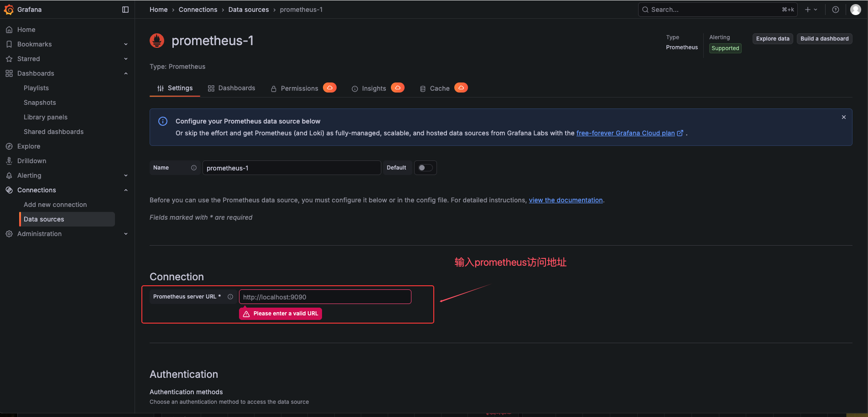Viewport: 868px width, 417px height.
Task: Expand the Bookmarks section chevron
Action: coord(126,44)
